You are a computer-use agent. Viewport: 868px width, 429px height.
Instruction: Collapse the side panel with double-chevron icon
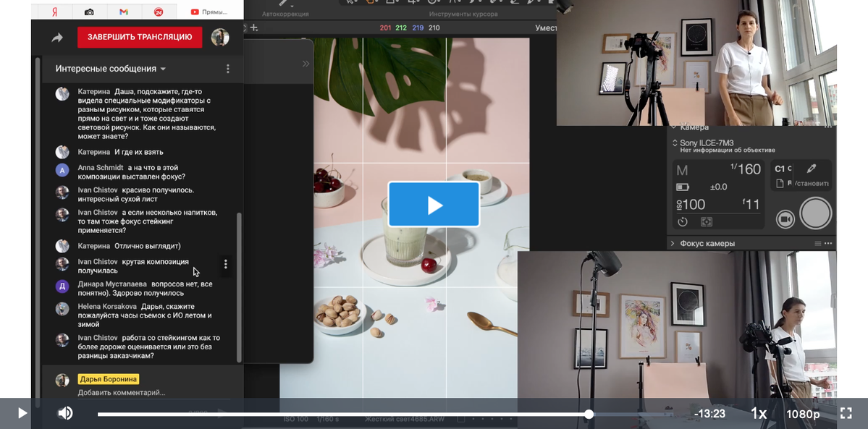[x=306, y=64]
